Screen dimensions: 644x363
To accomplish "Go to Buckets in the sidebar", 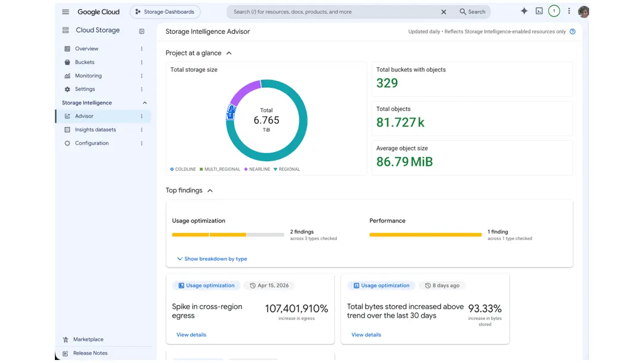I will click(85, 62).
